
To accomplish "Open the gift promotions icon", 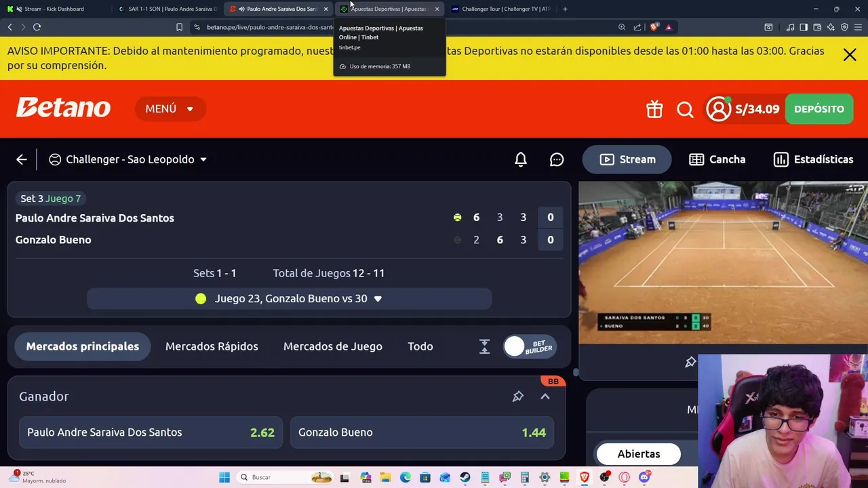I will (654, 109).
